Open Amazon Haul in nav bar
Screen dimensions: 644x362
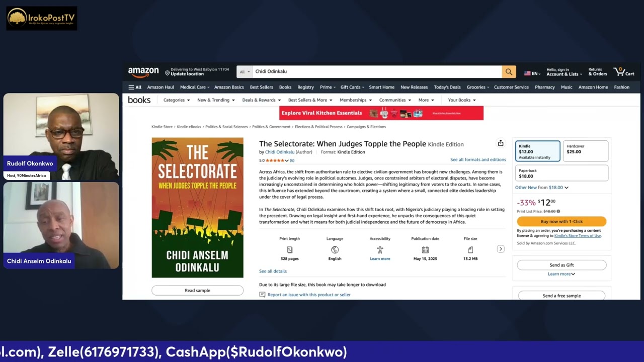160,87
